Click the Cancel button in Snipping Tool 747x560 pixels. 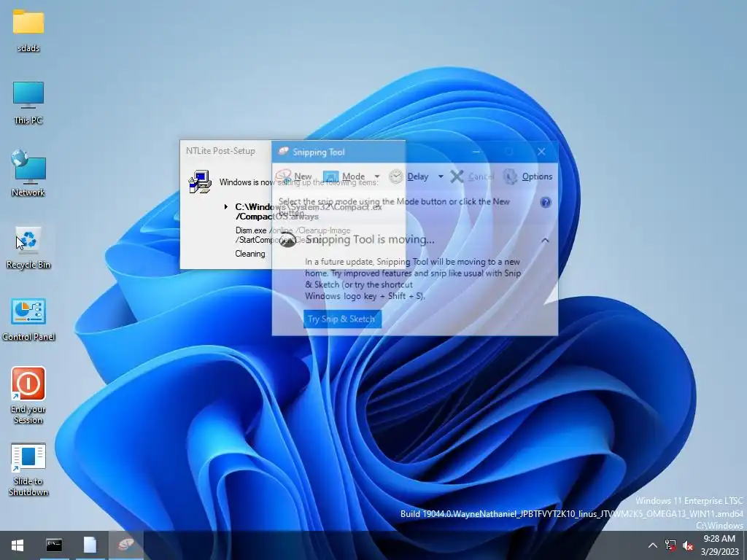tap(472, 176)
